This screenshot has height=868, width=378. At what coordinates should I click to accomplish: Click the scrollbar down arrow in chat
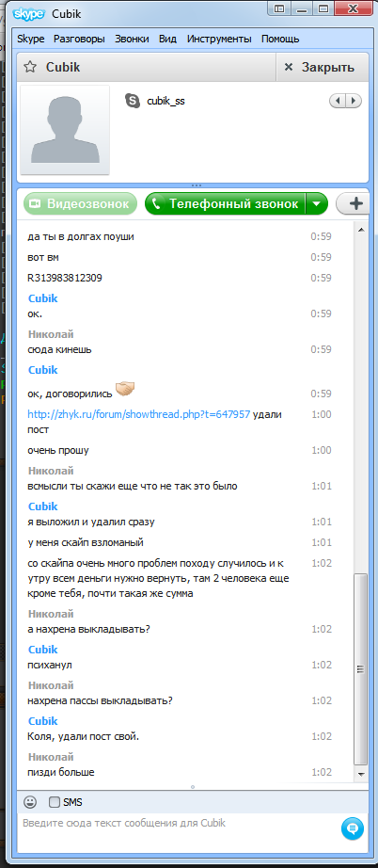click(x=361, y=773)
